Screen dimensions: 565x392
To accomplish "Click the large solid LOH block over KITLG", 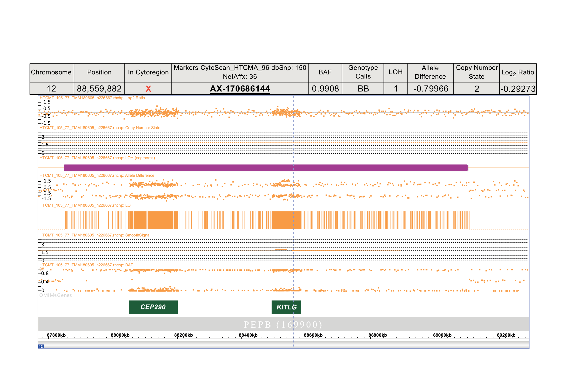I will click(286, 220).
